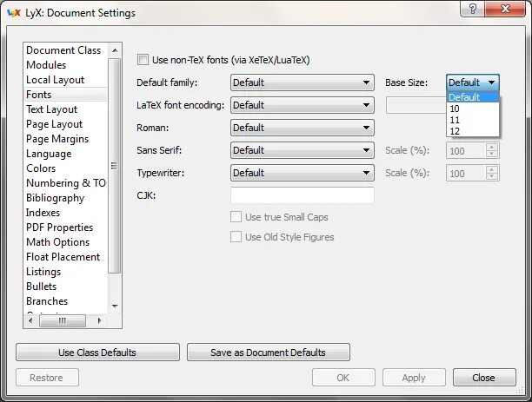
Task: Select Page Margins in settings list
Action: 57,139
